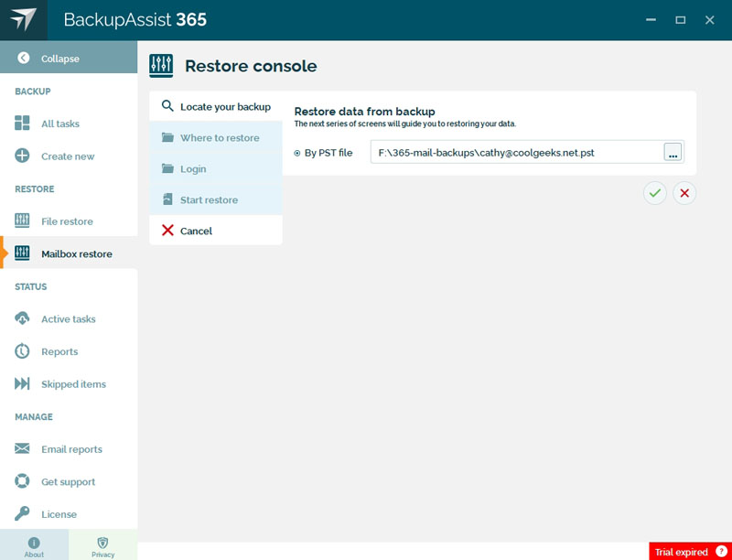Click the folder icon beside Where to restore
This screenshot has height=560, width=732.
pos(167,137)
